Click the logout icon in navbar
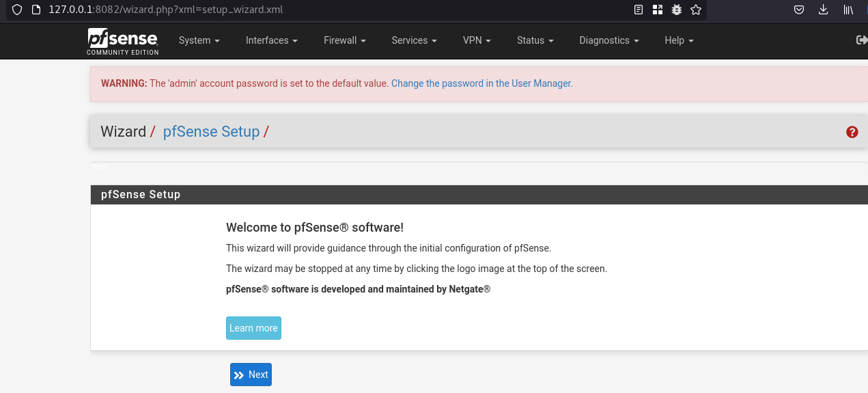Image resolution: width=868 pixels, height=393 pixels. [862, 40]
